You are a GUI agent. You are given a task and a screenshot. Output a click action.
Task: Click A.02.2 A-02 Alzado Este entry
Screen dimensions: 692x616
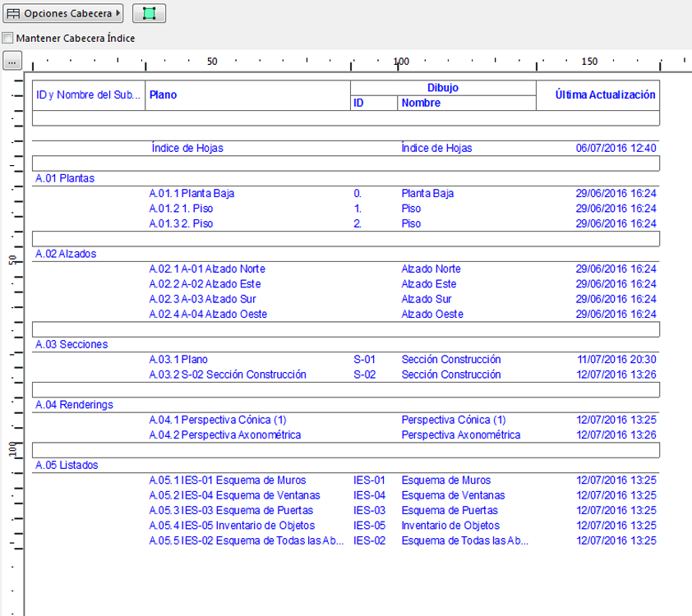click(205, 283)
